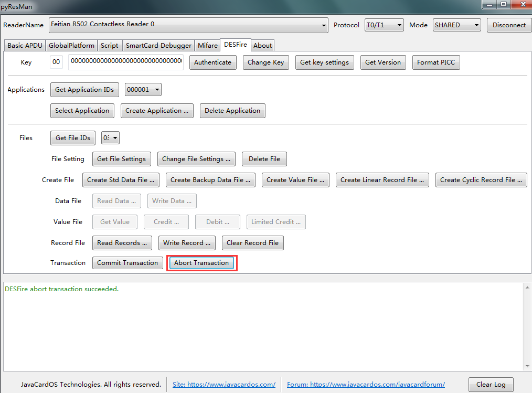Screen dimensions: 532x393
Task: Click 'DESFire abort transaction succeeded.' log text
Action: 62,289
